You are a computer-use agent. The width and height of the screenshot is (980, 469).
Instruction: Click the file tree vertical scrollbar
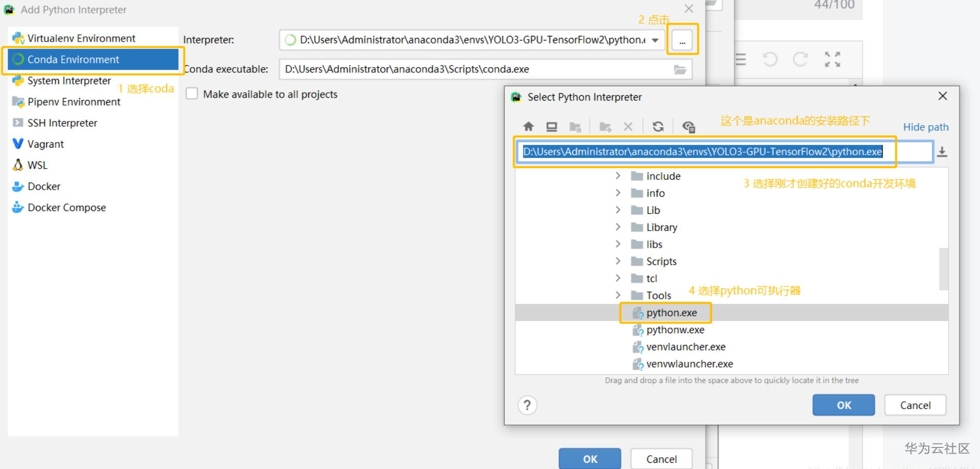943,269
